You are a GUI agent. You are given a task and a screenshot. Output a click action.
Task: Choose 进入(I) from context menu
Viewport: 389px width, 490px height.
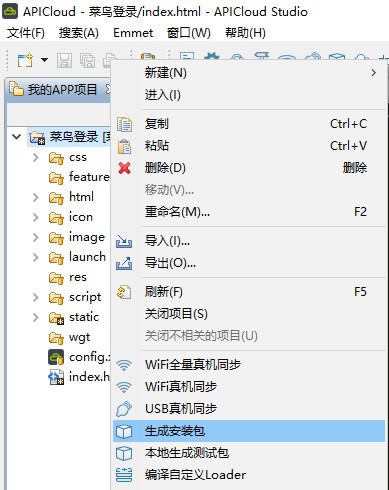tap(249, 95)
